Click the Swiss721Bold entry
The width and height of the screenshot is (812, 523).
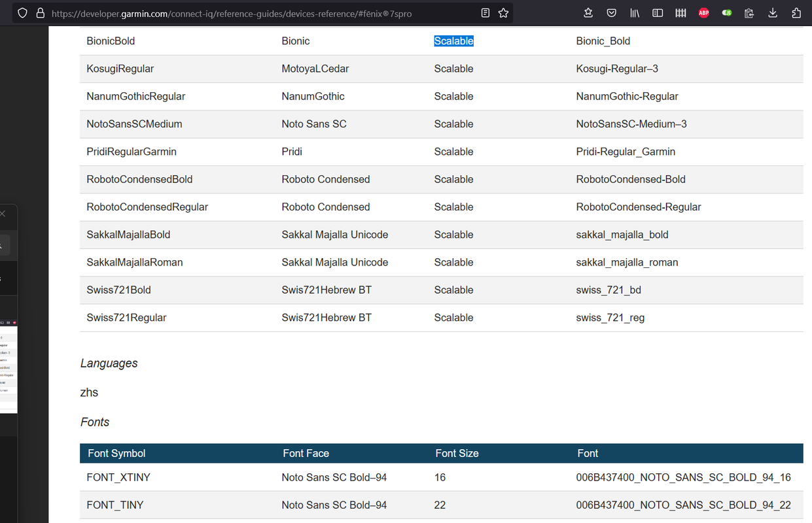tap(118, 290)
